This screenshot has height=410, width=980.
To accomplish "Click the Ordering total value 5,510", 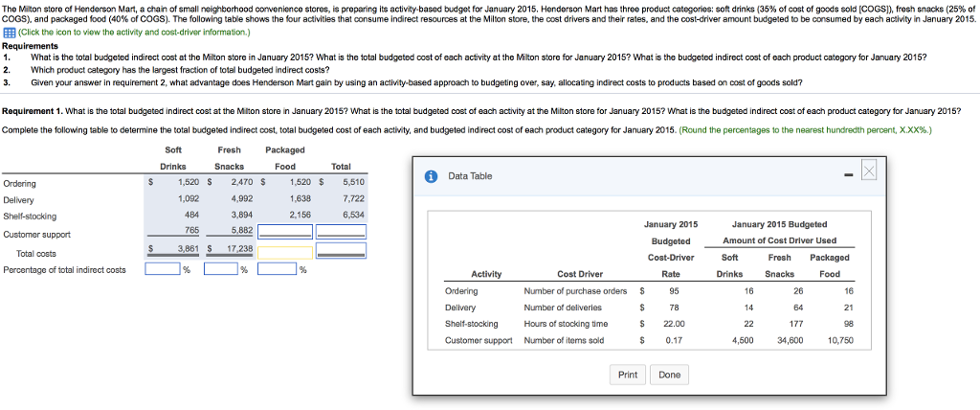I will click(x=354, y=183).
